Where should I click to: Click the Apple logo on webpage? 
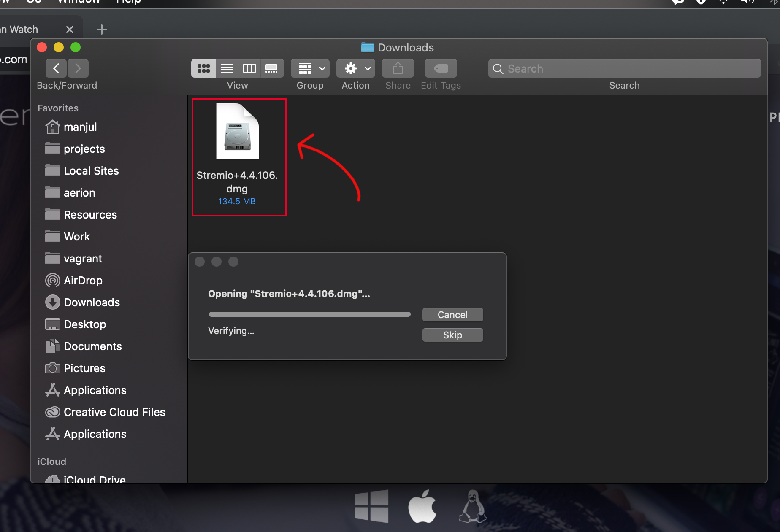pyautogui.click(x=422, y=506)
